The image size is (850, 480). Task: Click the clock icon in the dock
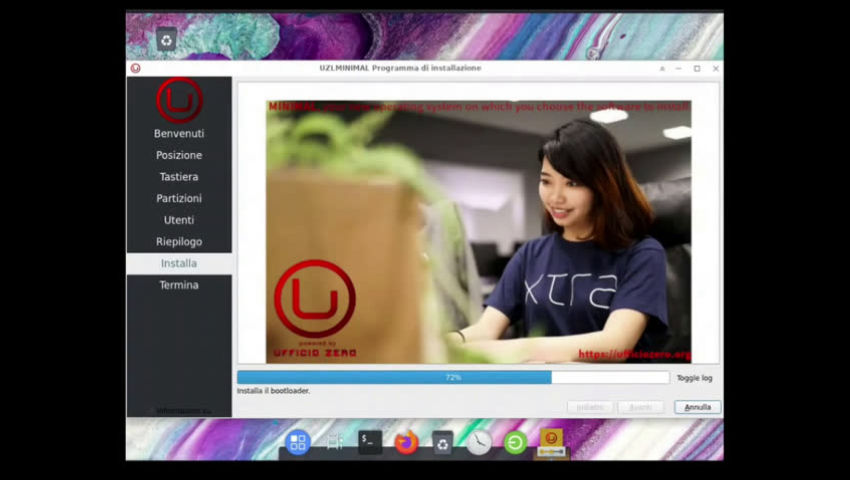coord(479,442)
